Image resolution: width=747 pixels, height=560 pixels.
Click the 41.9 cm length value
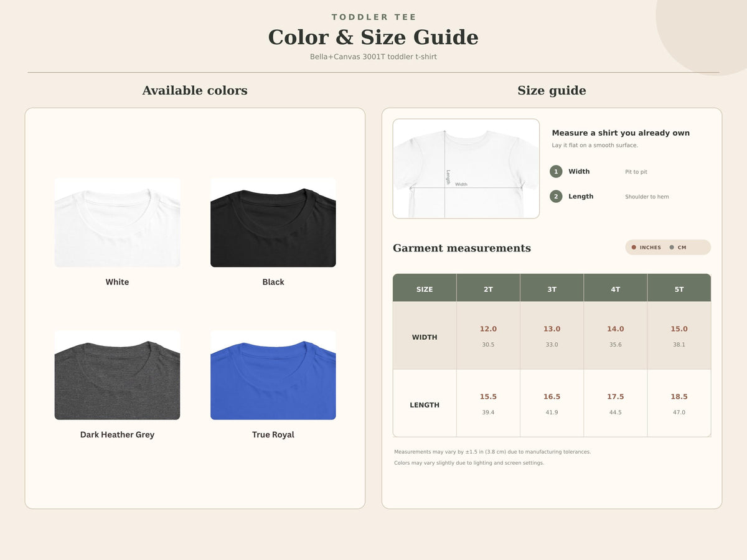tap(552, 413)
